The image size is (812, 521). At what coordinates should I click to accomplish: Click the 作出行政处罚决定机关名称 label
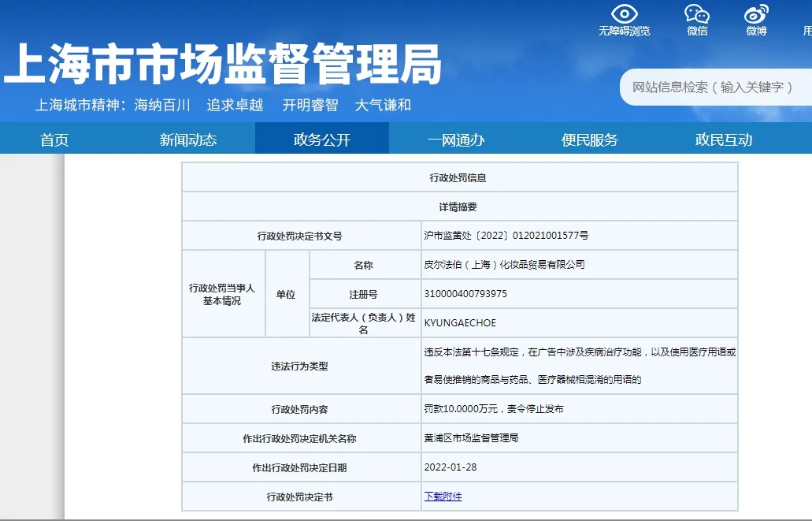click(x=300, y=438)
